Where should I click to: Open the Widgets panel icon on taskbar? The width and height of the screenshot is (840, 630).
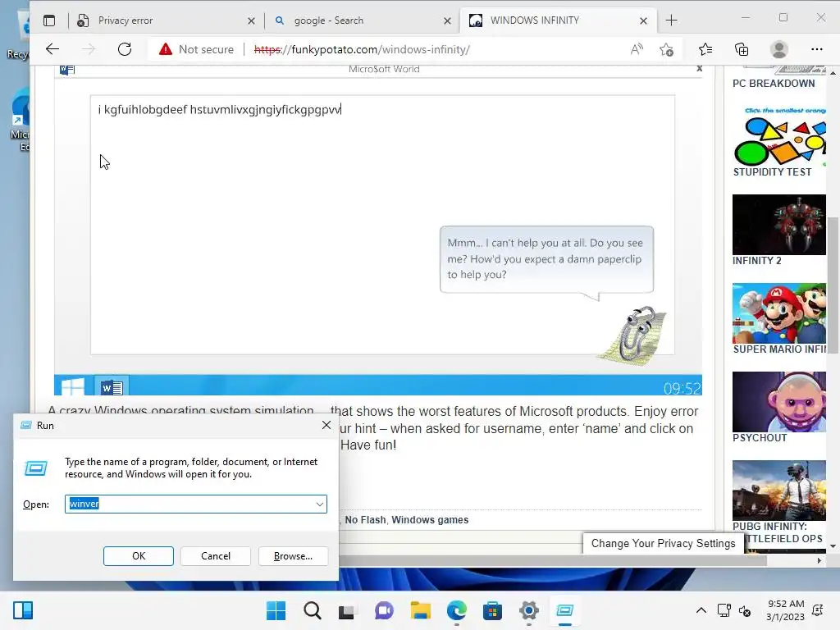coord(23,610)
